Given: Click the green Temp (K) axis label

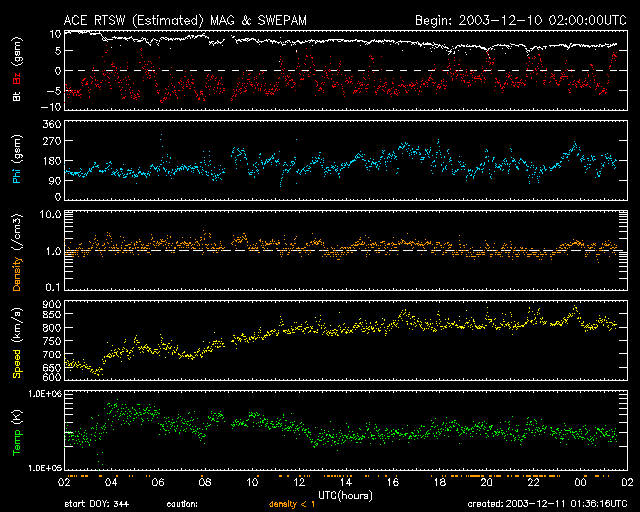Looking at the screenshot, I should 17,430.
